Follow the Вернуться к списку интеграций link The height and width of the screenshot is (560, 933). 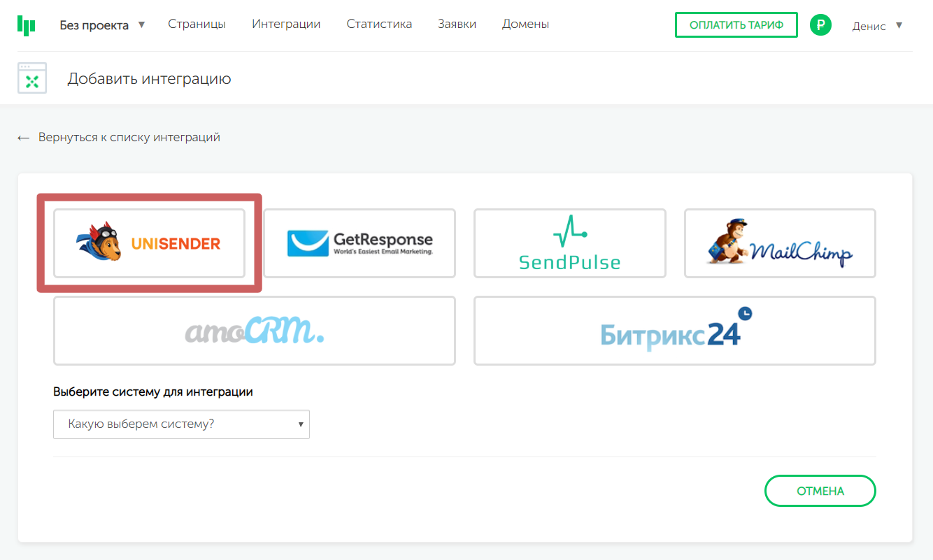pos(129,138)
